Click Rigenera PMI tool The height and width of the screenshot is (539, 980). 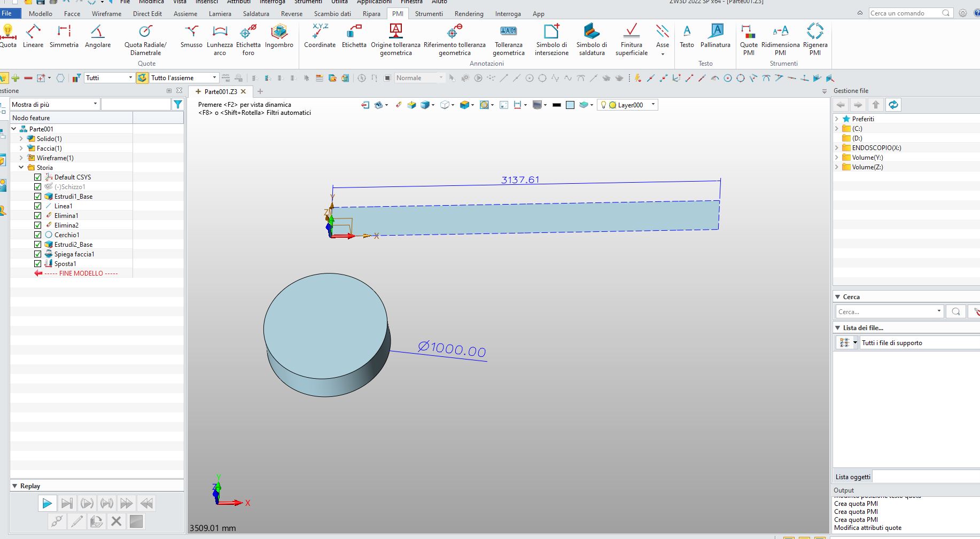click(x=815, y=40)
